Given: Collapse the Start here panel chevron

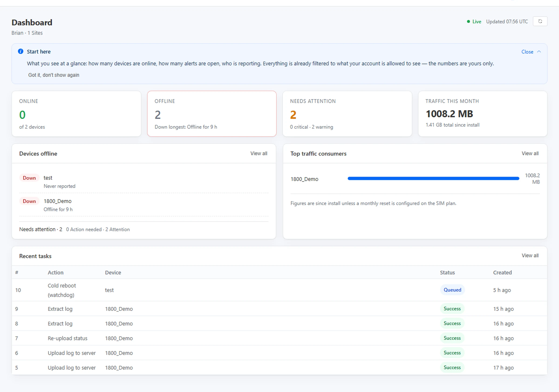Looking at the screenshot, I should click(x=539, y=52).
